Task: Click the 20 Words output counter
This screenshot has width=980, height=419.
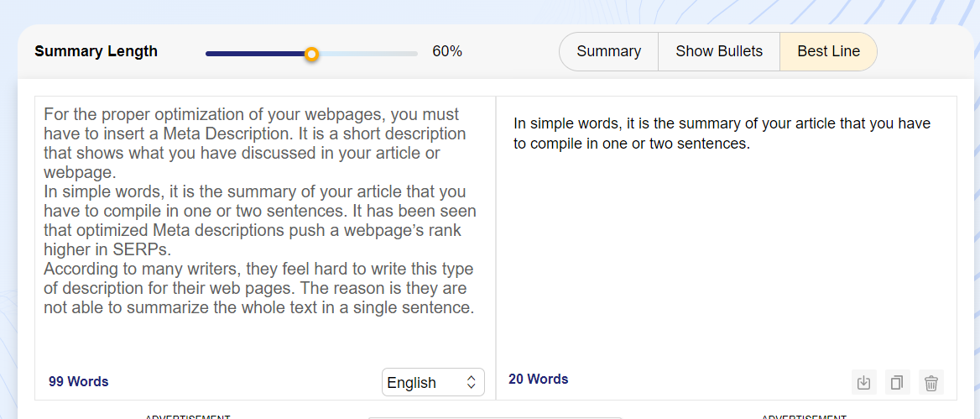Action: tap(539, 379)
